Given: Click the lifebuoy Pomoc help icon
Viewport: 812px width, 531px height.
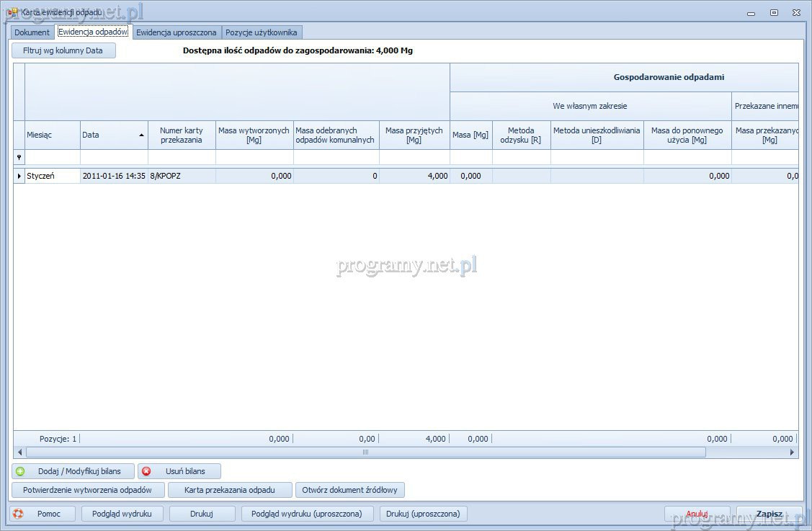Looking at the screenshot, I should pyautogui.click(x=19, y=514).
